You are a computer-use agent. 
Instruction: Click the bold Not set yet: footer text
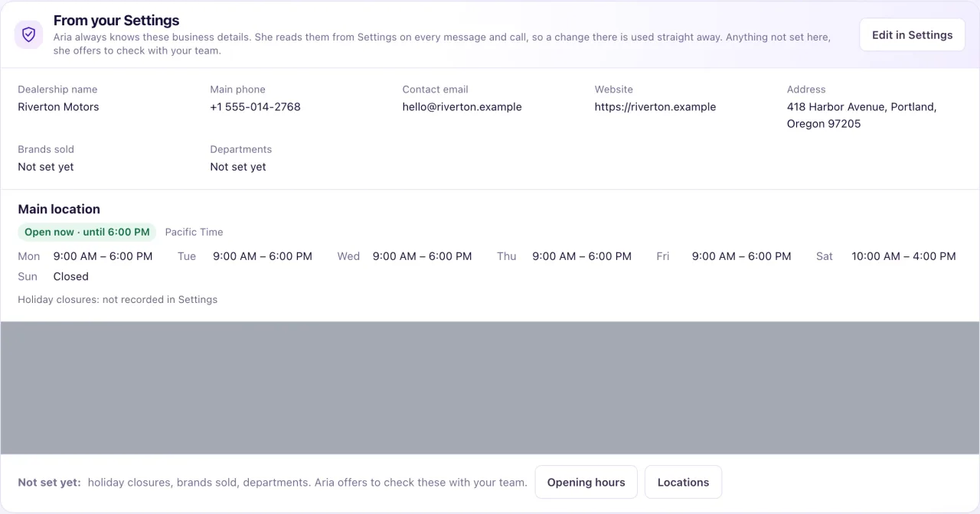coord(49,483)
